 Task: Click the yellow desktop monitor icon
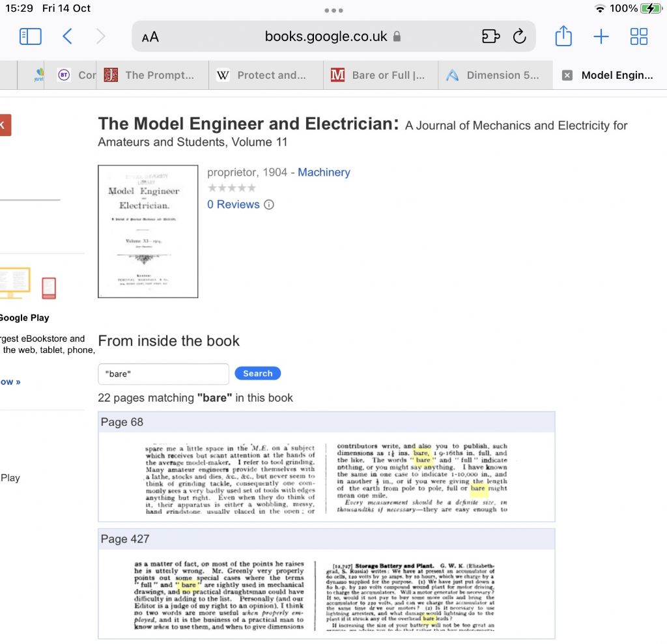15,283
